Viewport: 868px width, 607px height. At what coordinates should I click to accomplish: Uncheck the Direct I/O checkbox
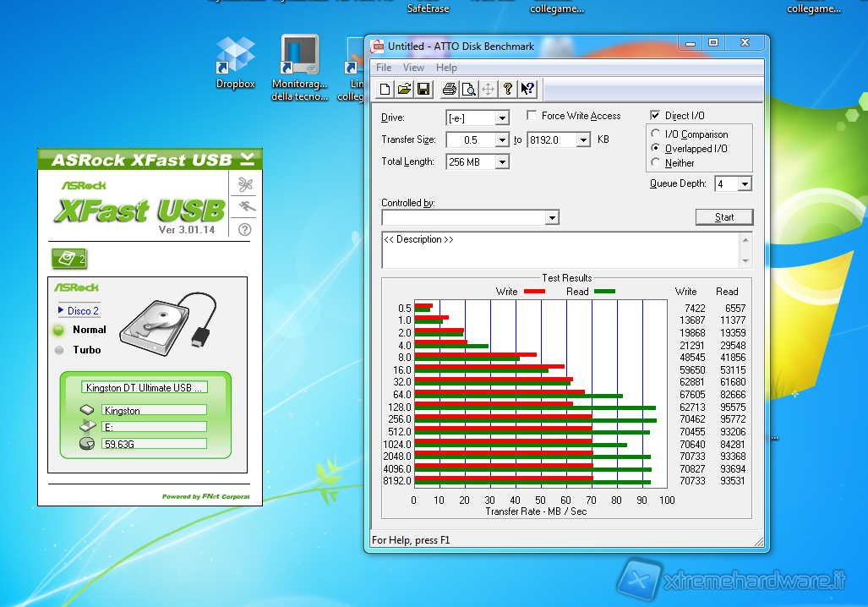655,116
